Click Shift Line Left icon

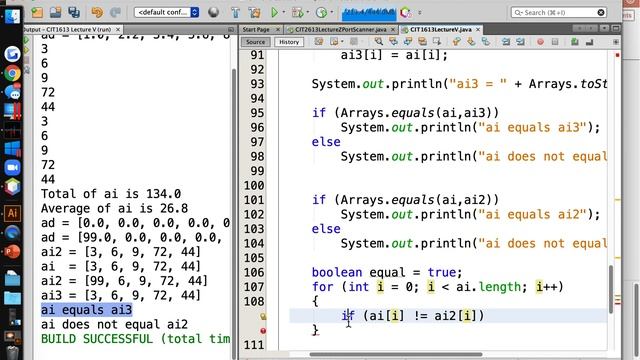point(506,42)
